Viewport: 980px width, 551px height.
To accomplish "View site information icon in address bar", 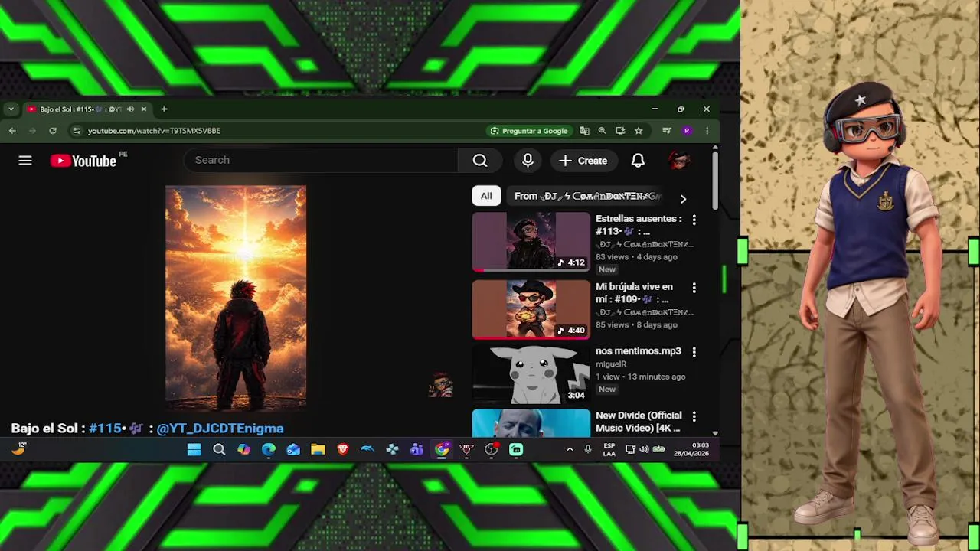I will point(77,131).
